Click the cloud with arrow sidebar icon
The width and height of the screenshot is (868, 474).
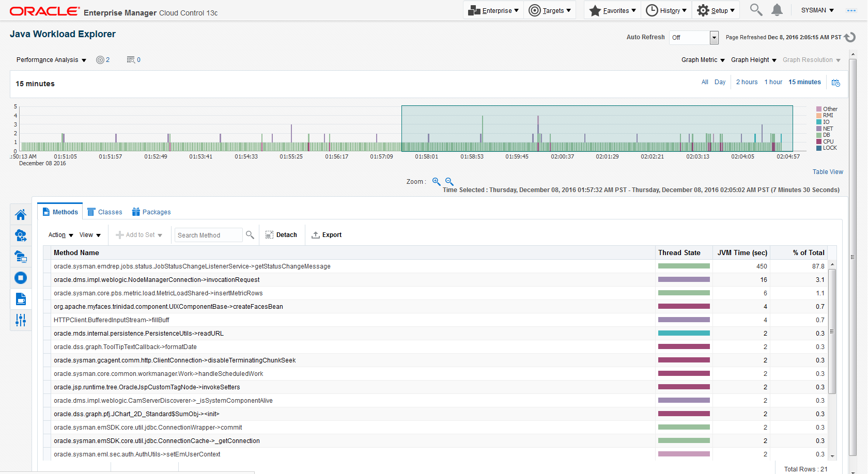click(x=21, y=235)
